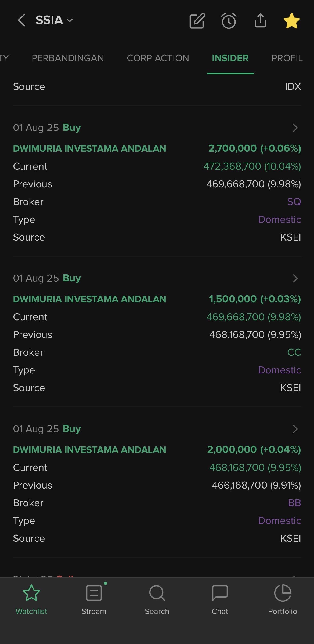314x644 pixels.
Task: Switch to the PROFIL tab
Action: [x=287, y=58]
